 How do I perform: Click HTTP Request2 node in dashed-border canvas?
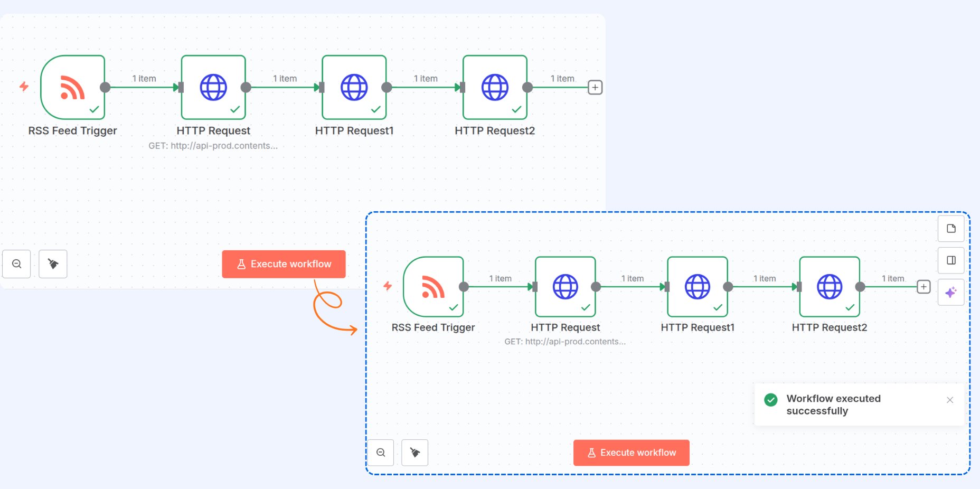click(x=830, y=287)
